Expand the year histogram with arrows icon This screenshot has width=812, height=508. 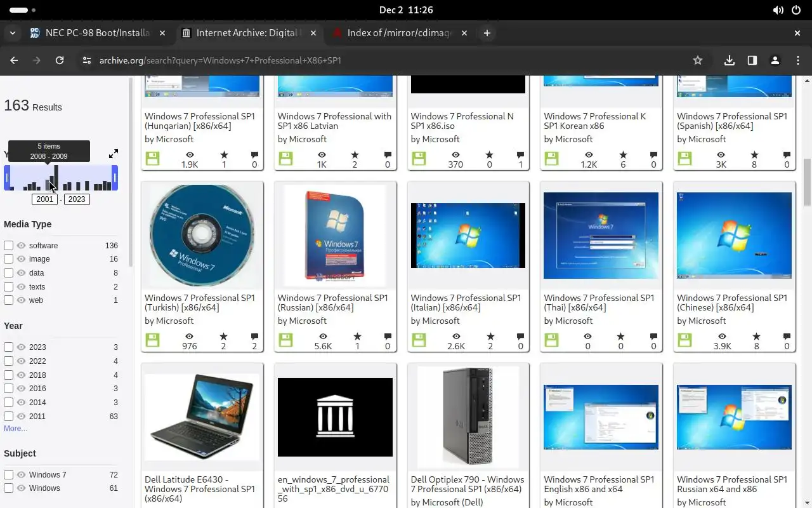pos(114,154)
